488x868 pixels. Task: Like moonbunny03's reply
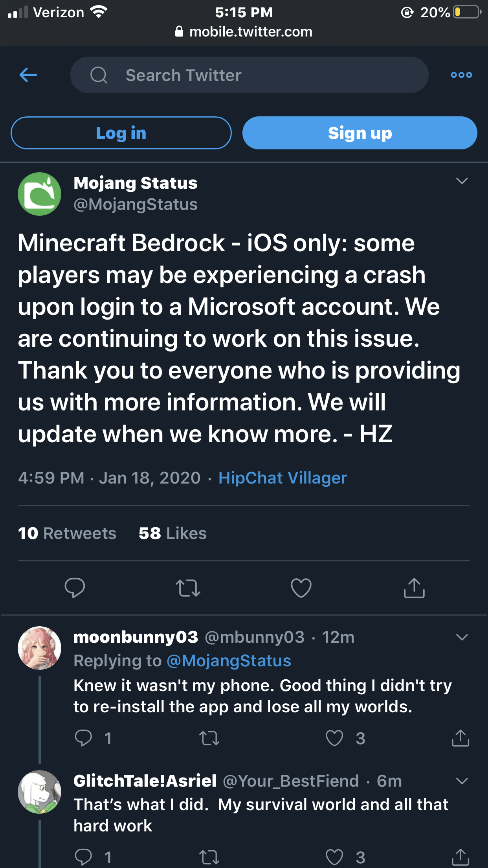[334, 738]
